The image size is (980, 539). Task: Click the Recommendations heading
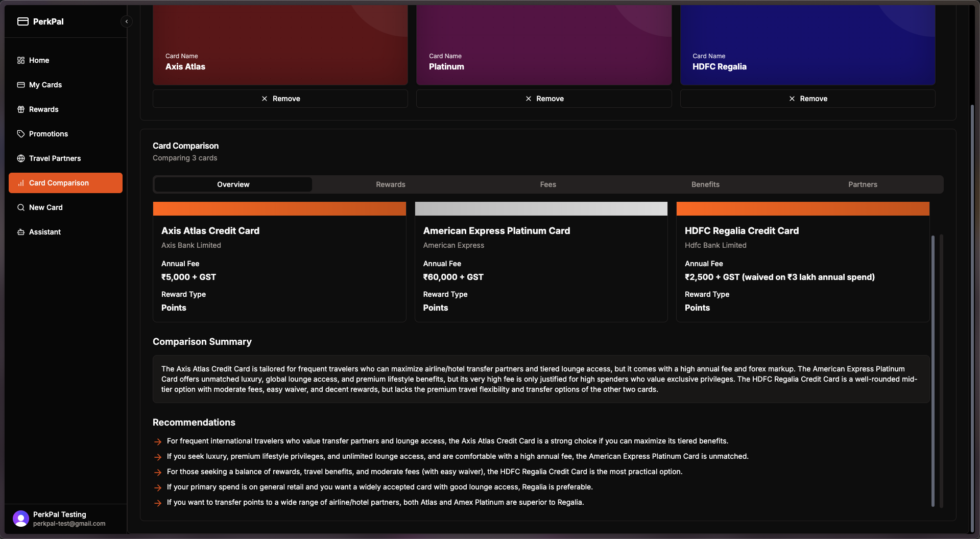[194, 423]
